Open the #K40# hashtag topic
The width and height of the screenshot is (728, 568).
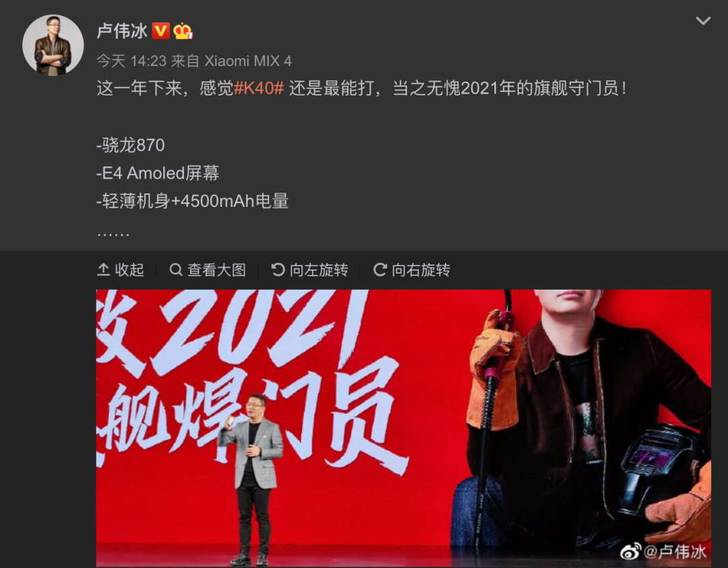coord(259,88)
